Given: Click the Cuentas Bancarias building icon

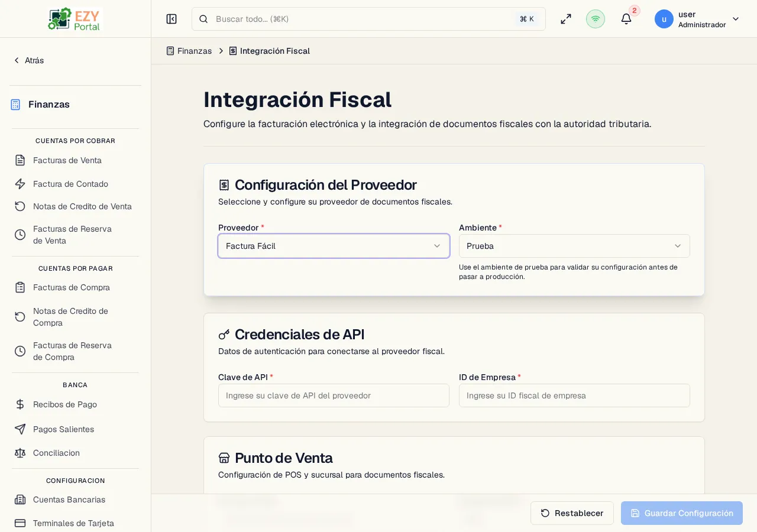Looking at the screenshot, I should pyautogui.click(x=20, y=499).
